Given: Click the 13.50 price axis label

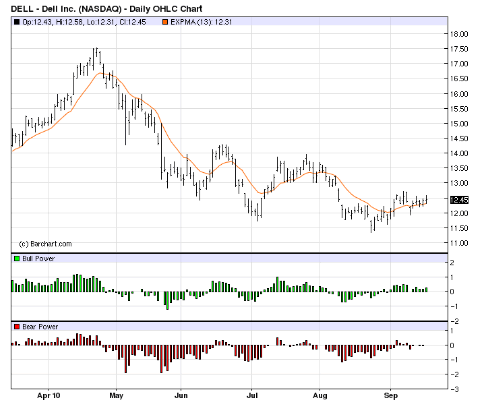Looking at the screenshot, I should point(459,168).
